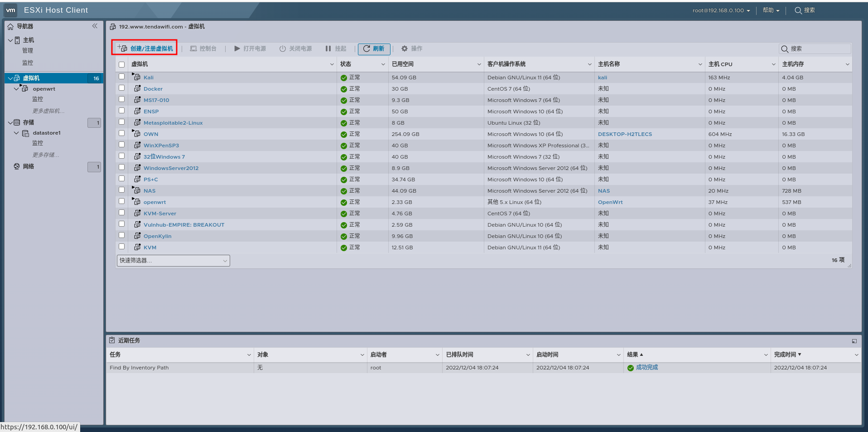Open the quick filter dropdown

[x=174, y=261]
